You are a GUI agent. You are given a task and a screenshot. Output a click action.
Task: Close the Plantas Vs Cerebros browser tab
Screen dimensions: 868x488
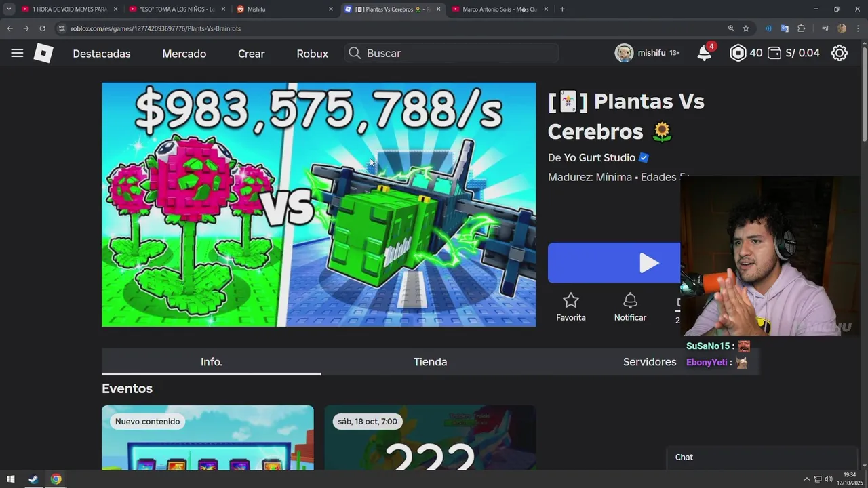tap(438, 9)
